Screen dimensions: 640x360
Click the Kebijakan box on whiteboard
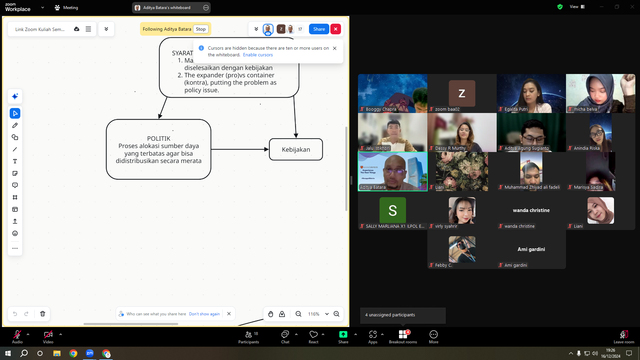coord(296,149)
